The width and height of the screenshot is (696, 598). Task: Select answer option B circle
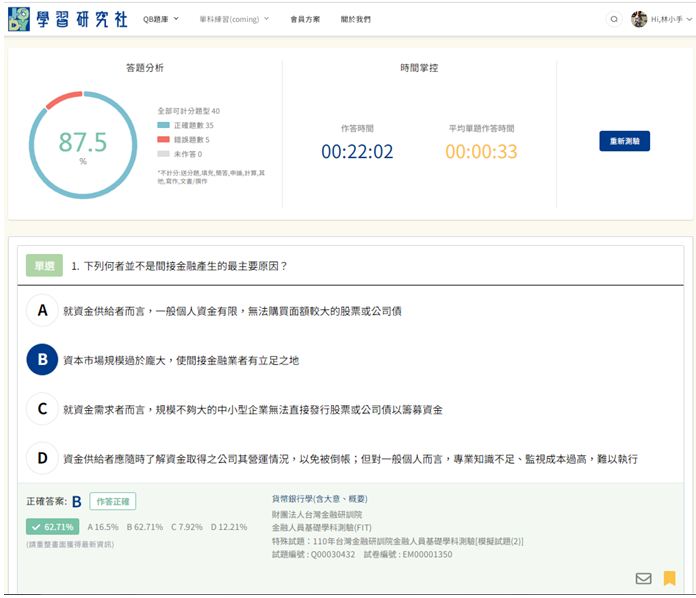tap(42, 360)
